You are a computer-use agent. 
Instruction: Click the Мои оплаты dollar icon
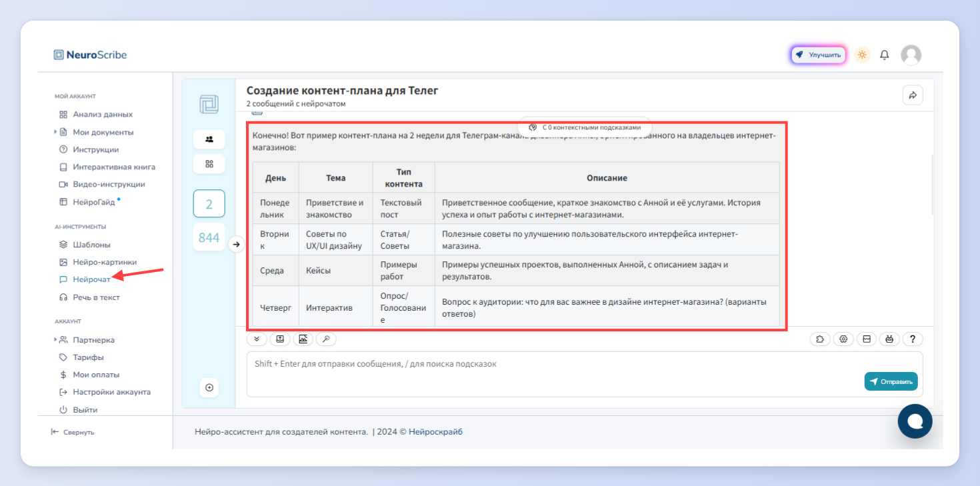pos(63,375)
